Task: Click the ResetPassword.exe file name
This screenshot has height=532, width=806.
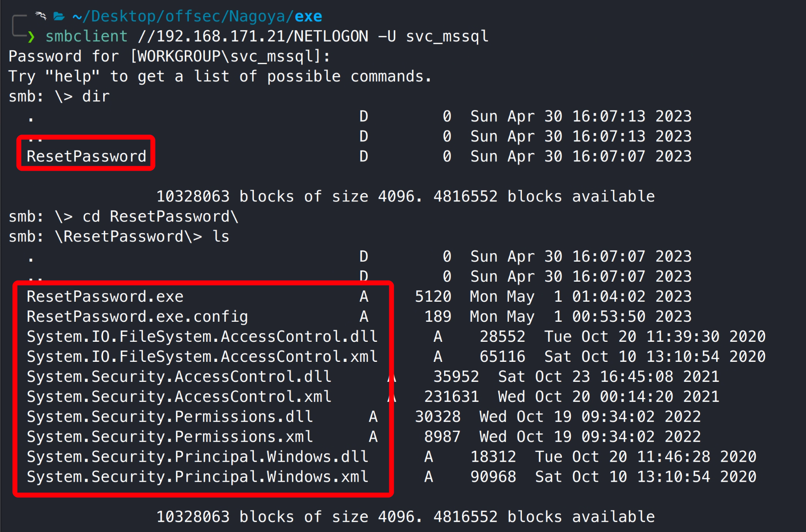Action: click(x=105, y=297)
